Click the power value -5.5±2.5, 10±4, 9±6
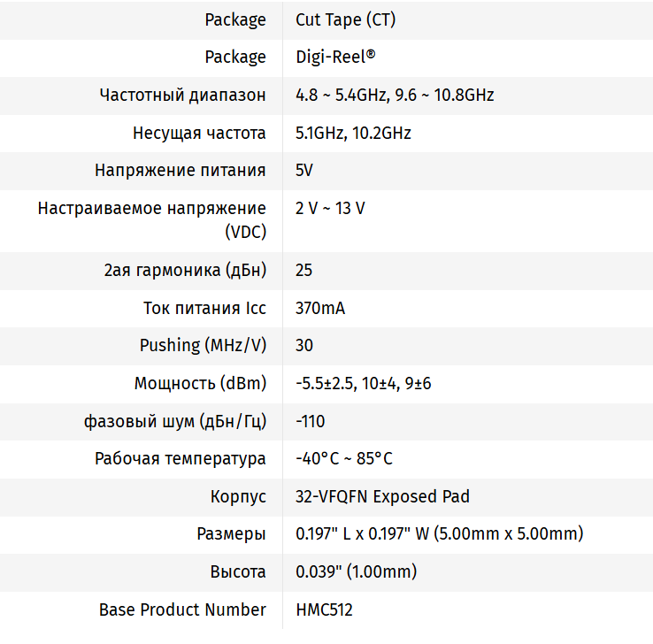 pos(363,384)
